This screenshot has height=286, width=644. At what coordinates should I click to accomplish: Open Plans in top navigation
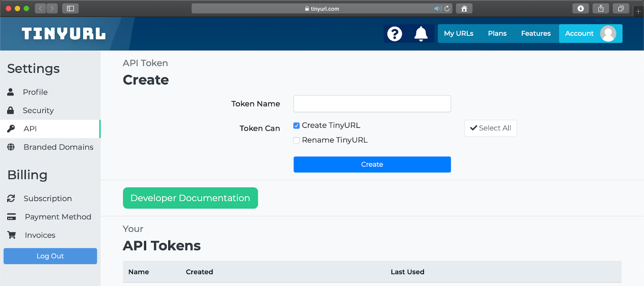coord(497,33)
